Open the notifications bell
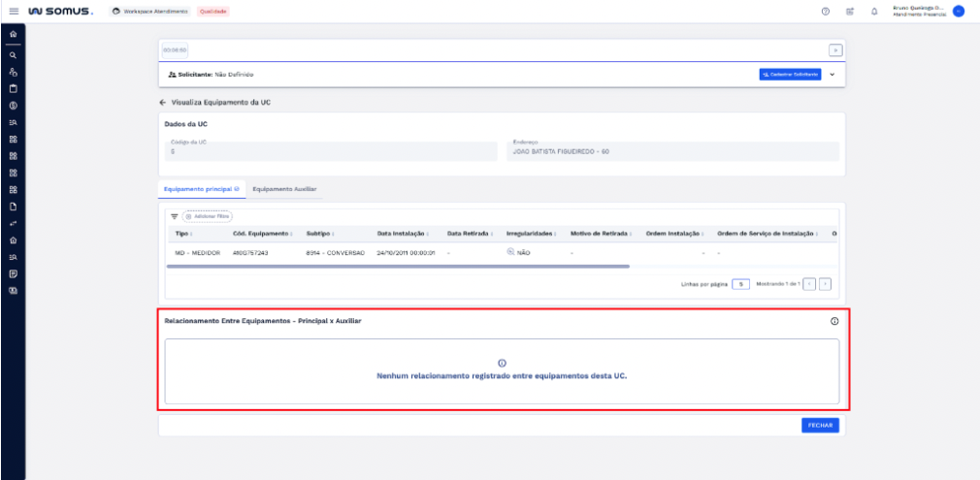Viewport: 980px width, 480px height. 874,12
